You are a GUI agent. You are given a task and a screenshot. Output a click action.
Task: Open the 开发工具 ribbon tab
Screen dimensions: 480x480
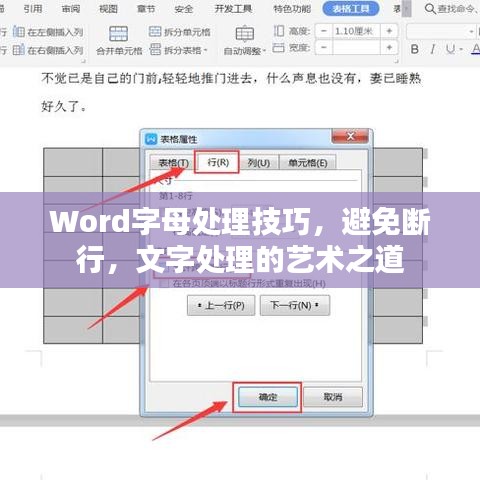tap(233, 9)
